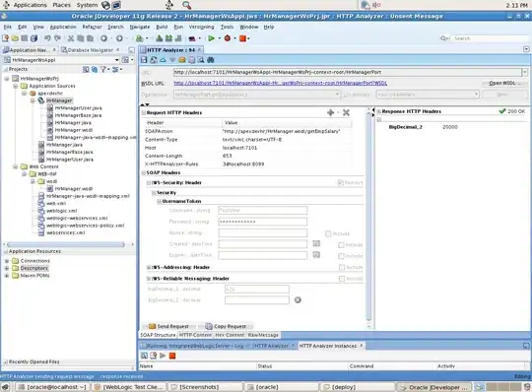Click the red Debug bug icon
The image size is (532, 392).
[x=228, y=38]
